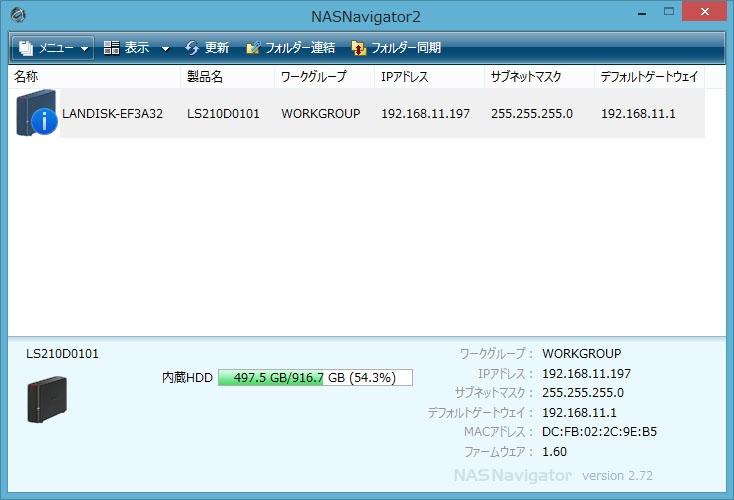The height and width of the screenshot is (500, 734).
Task: Click LS210D0101 title in details pane
Action: tap(62, 354)
